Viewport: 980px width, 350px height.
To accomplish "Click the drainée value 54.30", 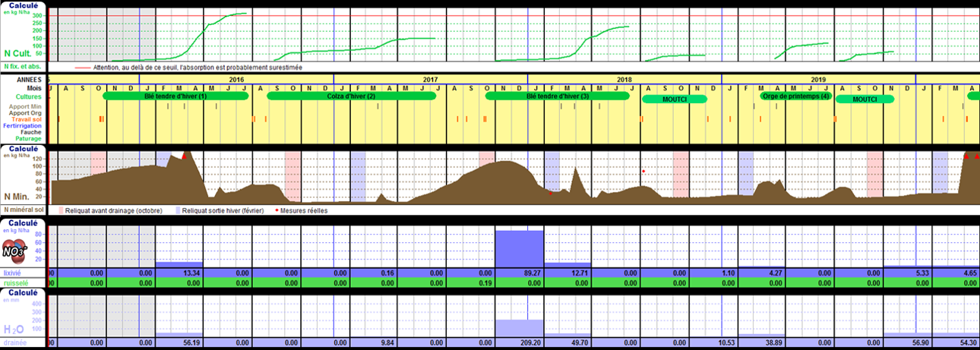I will (x=970, y=343).
